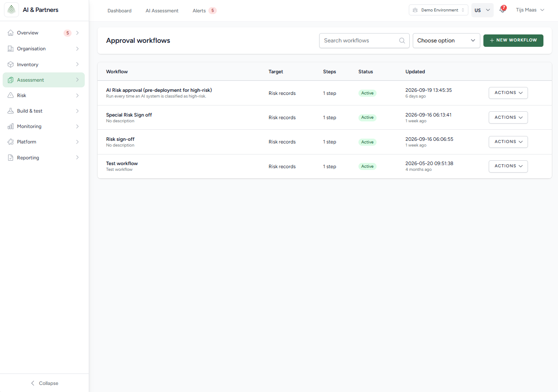558x392 pixels.
Task: Click the Organisation building icon
Action: [x=11, y=49]
